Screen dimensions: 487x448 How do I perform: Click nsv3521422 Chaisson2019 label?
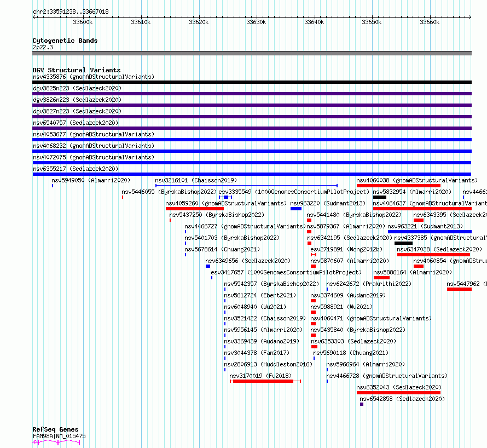(265, 318)
